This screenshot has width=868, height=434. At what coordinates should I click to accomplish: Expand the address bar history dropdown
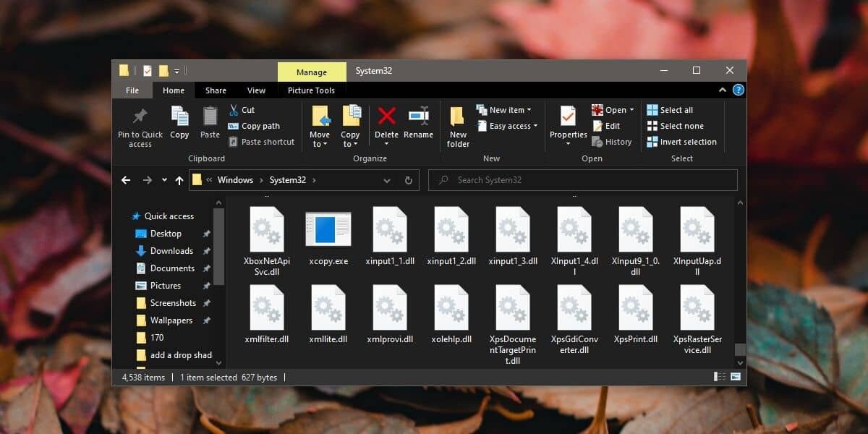coord(387,179)
